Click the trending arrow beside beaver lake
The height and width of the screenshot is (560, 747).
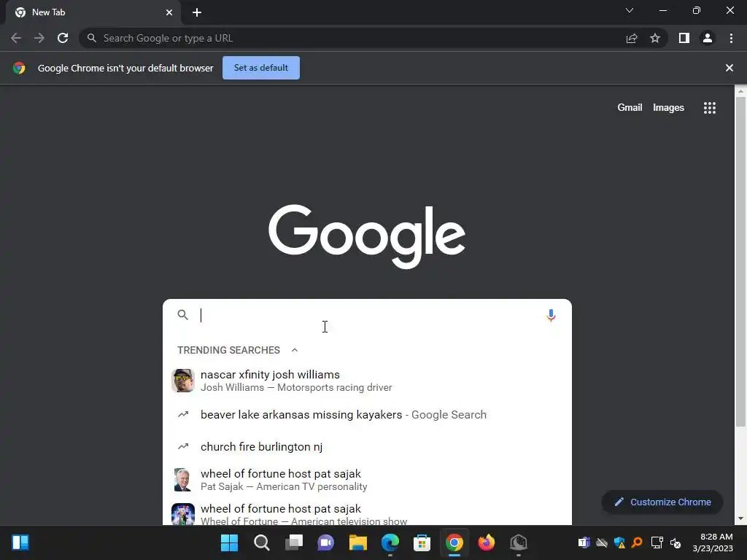click(183, 414)
